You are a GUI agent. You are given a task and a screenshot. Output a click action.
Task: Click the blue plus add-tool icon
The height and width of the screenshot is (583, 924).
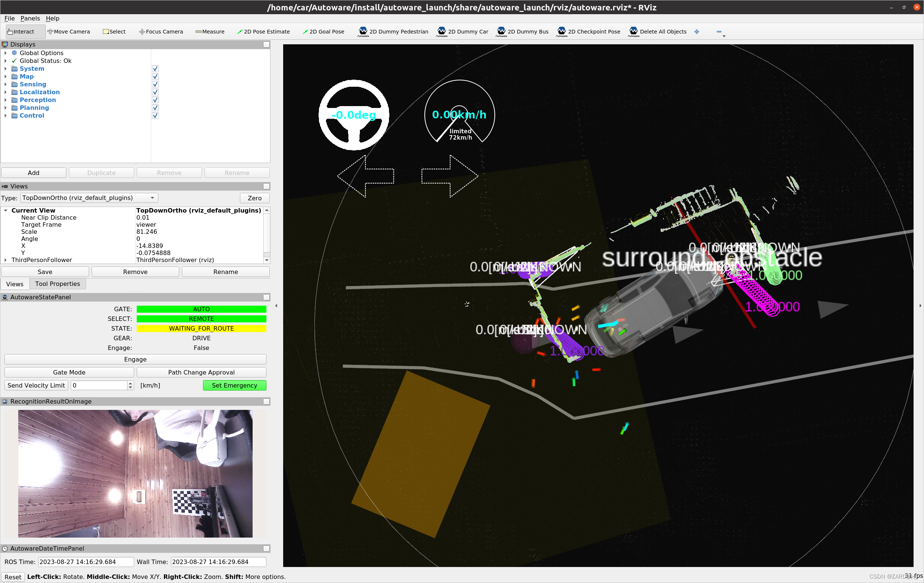pyautogui.click(x=696, y=32)
